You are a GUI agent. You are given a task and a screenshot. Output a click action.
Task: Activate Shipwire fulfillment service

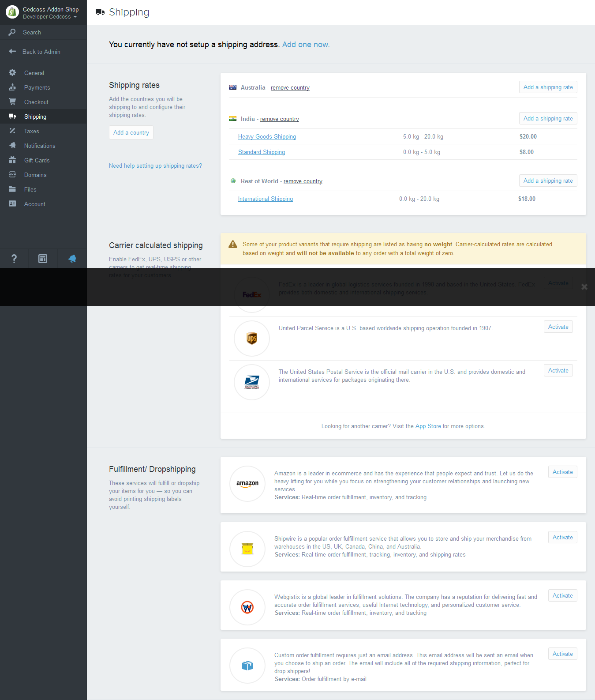563,537
